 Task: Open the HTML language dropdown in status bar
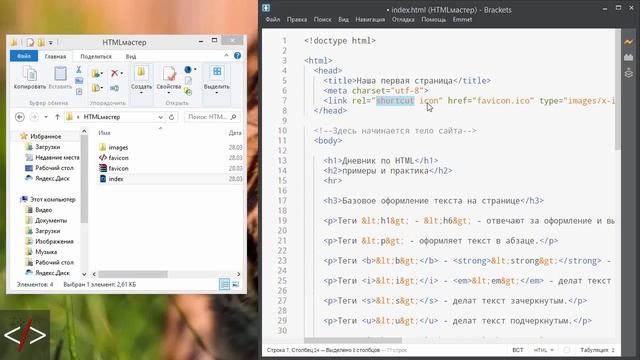click(543, 350)
